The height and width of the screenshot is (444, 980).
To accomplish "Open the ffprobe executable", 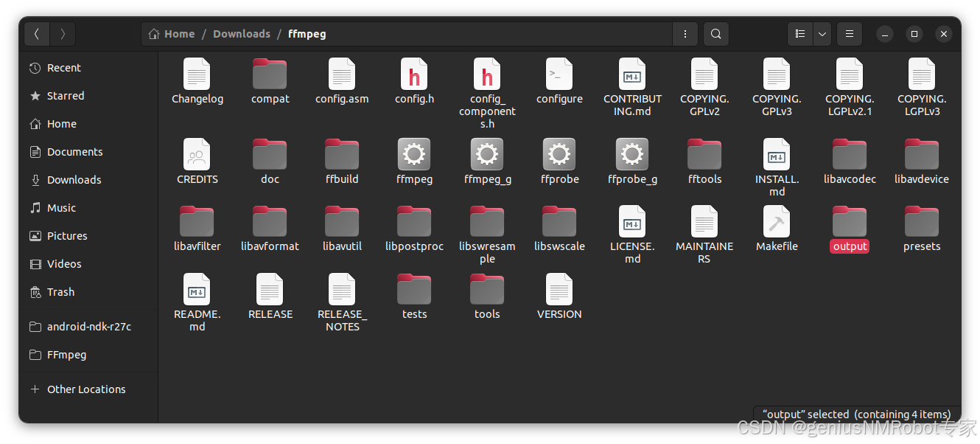I will [x=559, y=155].
